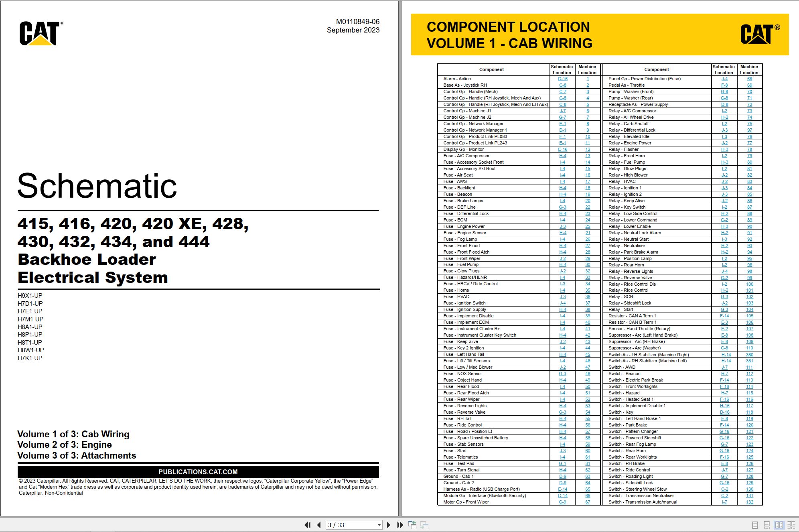Select the text Volume 1 of 3: Cab Wiring

73,434
